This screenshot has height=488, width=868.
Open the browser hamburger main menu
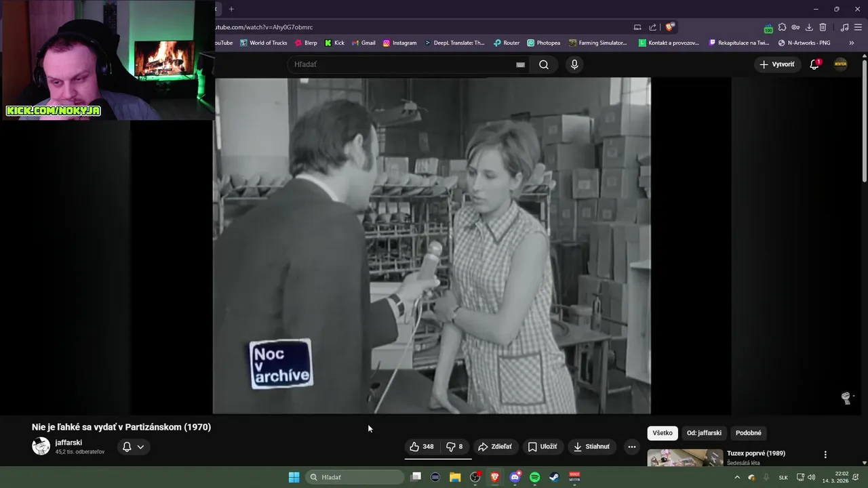(x=858, y=27)
